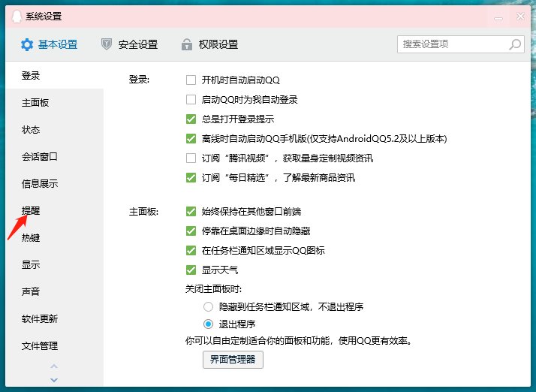The width and height of the screenshot is (536, 392).
Task: Click the magnifier search icon
Action: click(515, 44)
